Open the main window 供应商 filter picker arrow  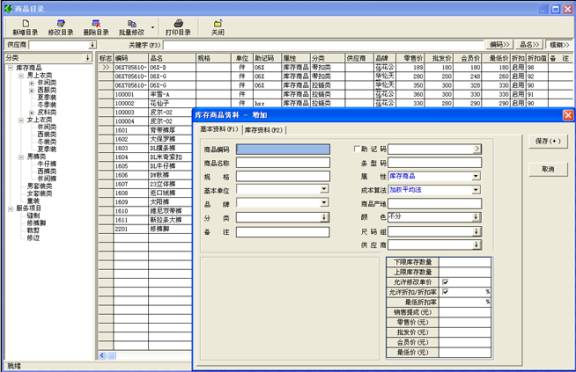(x=93, y=45)
